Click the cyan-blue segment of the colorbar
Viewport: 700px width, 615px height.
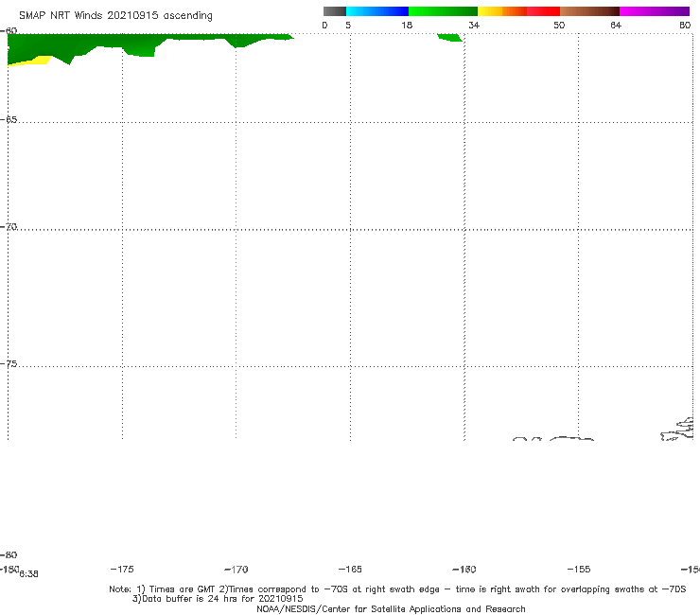pos(377,11)
